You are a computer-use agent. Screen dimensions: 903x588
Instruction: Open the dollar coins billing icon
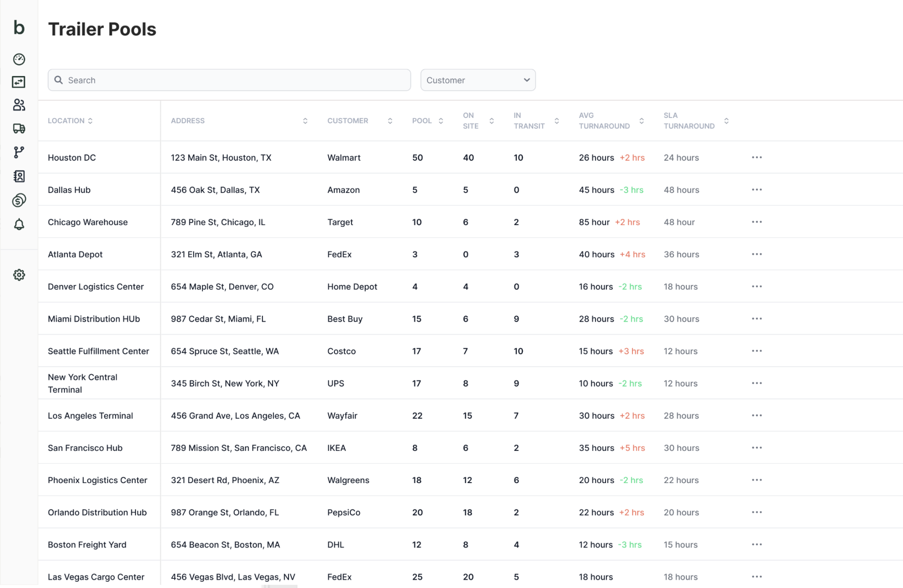pyautogui.click(x=19, y=200)
